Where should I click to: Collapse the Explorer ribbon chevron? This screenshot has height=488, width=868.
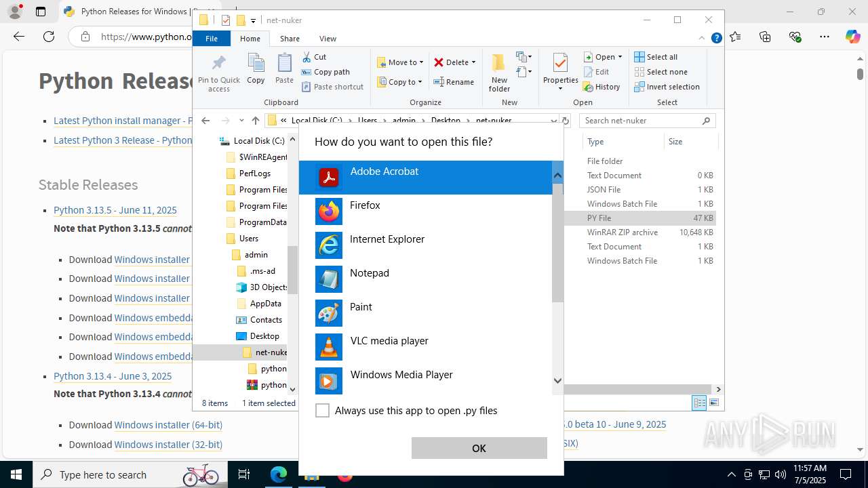tap(702, 39)
